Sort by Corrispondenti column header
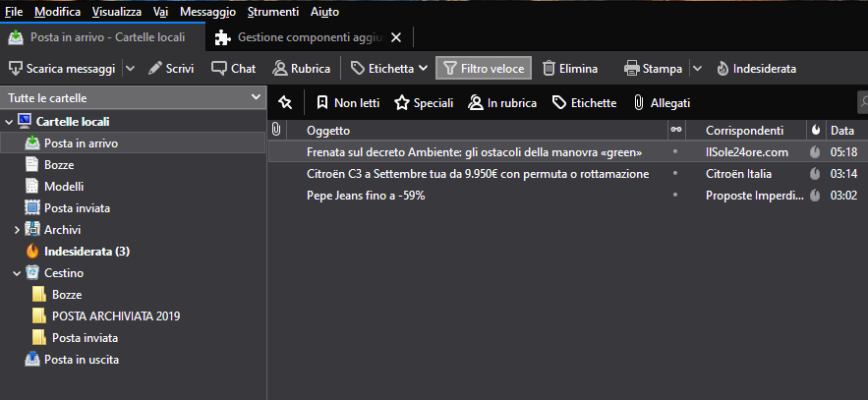 (745, 131)
